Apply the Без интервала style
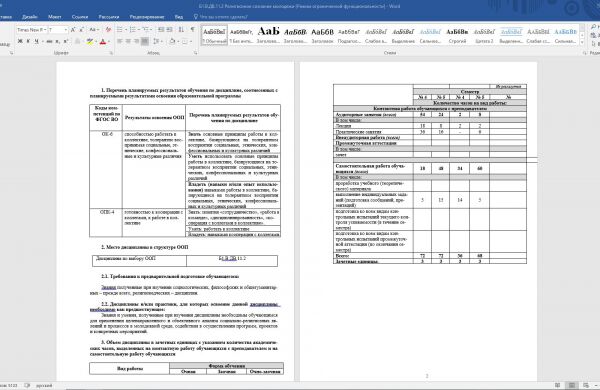The height and width of the screenshot is (390, 600). tap(241, 35)
